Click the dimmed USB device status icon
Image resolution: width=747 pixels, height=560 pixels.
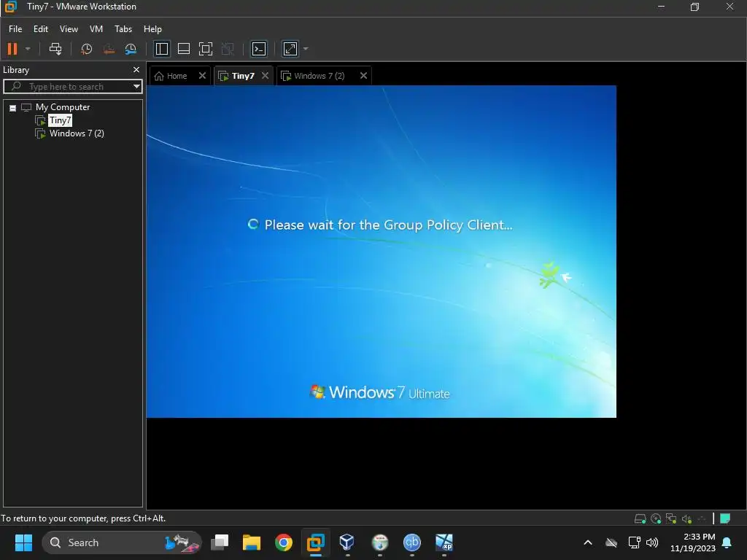tap(702, 518)
